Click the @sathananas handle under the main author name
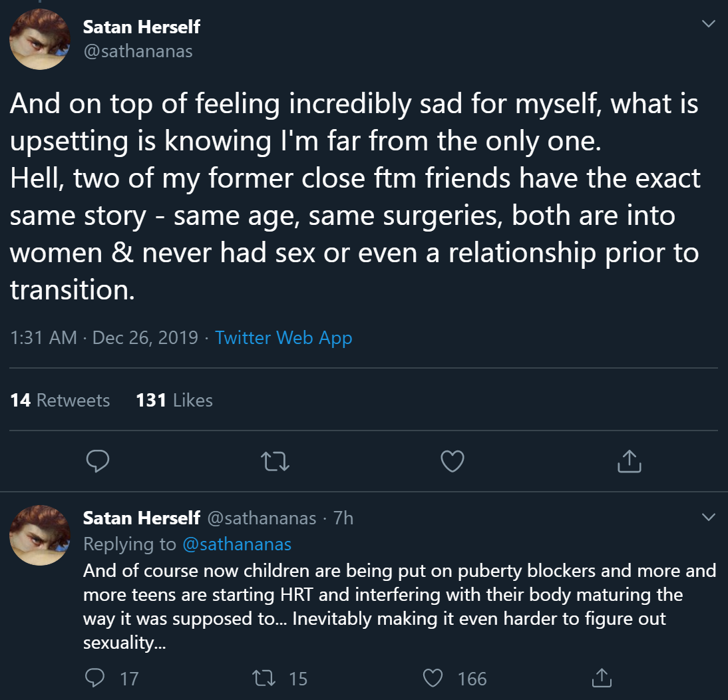The width and height of the screenshot is (728, 700). (138, 51)
